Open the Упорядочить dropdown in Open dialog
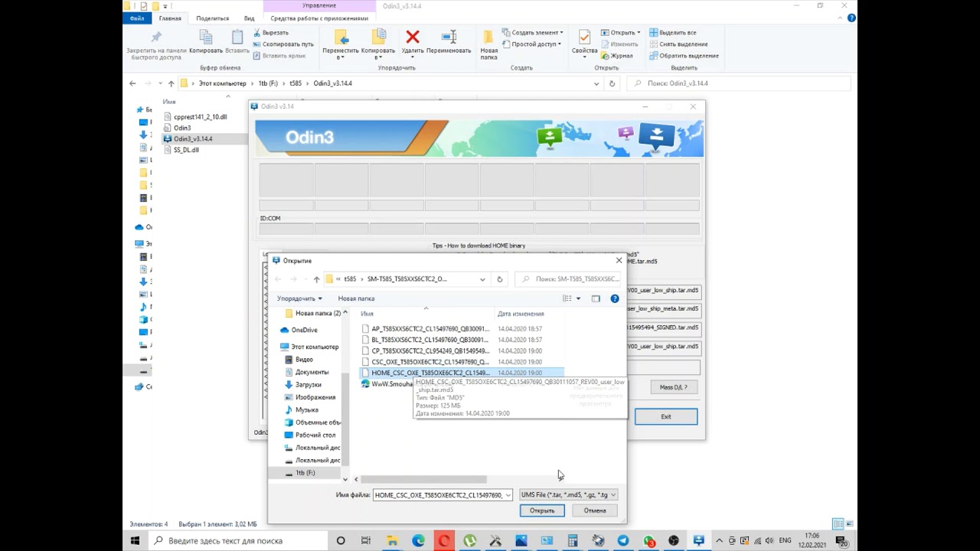 [299, 298]
